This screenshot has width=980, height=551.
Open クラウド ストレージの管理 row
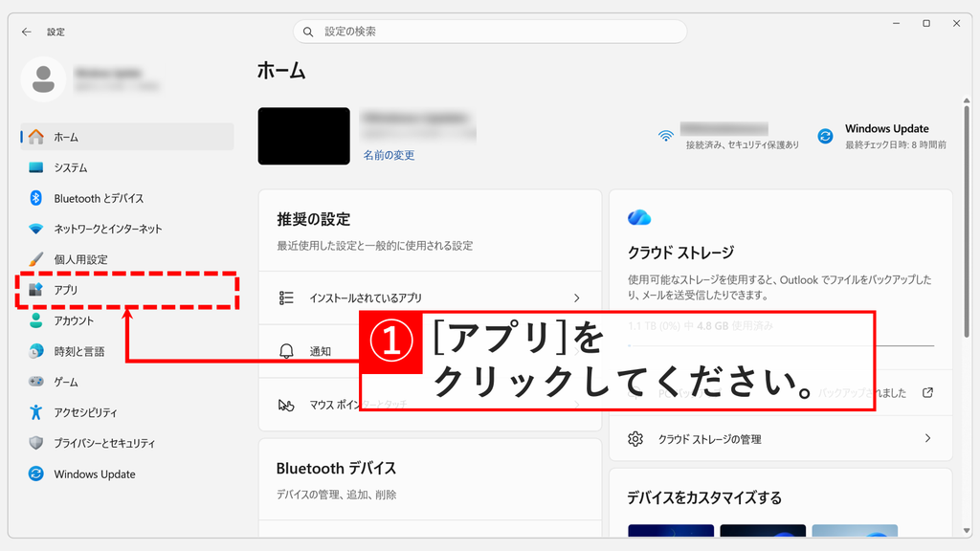pyautogui.click(x=781, y=438)
